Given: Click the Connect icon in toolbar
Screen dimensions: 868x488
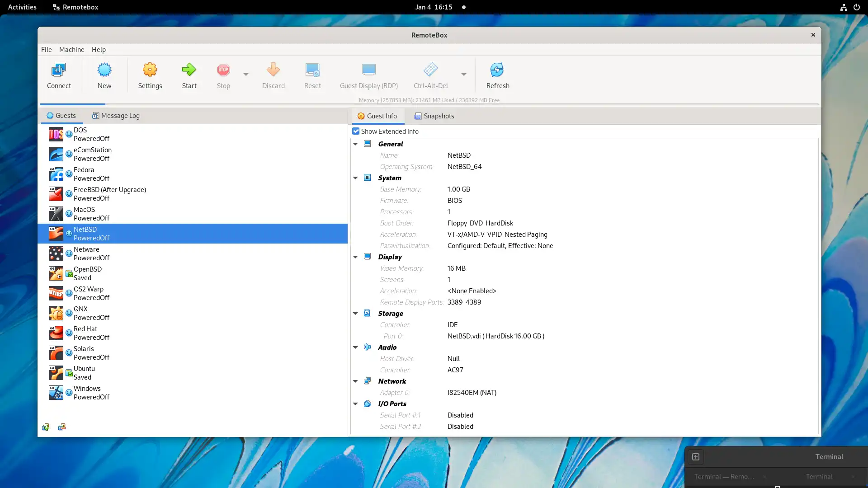Looking at the screenshot, I should click(x=59, y=70).
